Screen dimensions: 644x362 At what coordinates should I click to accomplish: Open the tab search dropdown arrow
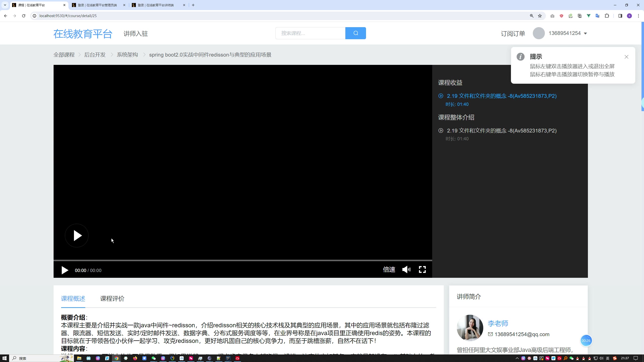5,5
